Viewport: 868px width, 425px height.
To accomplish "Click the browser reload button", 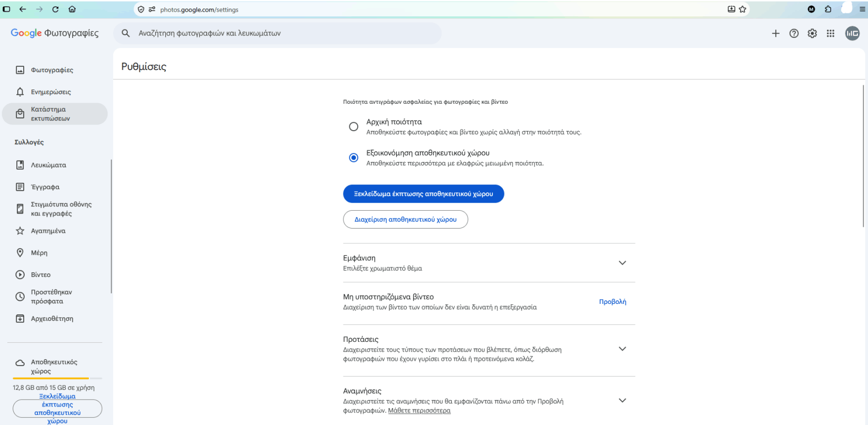I will pos(55,9).
